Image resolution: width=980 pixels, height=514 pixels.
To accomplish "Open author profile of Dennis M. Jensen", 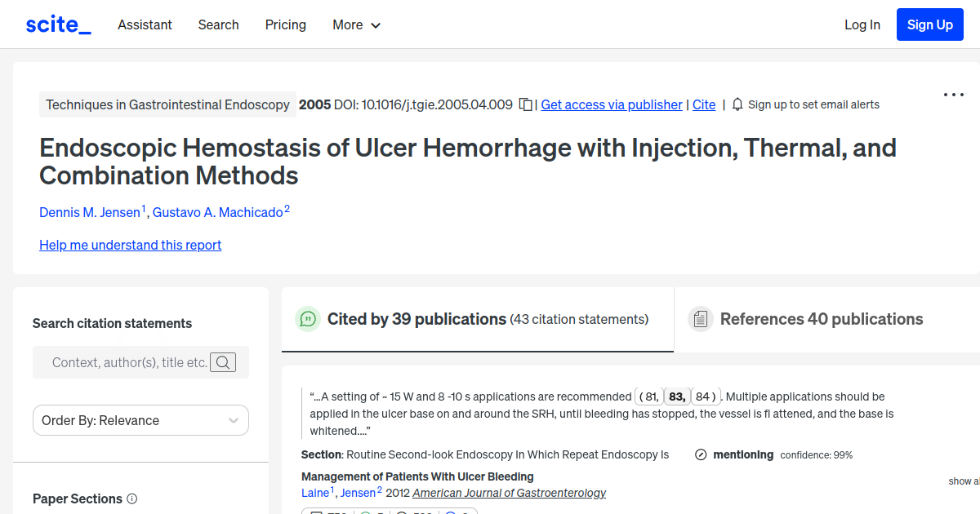I will (x=91, y=212).
